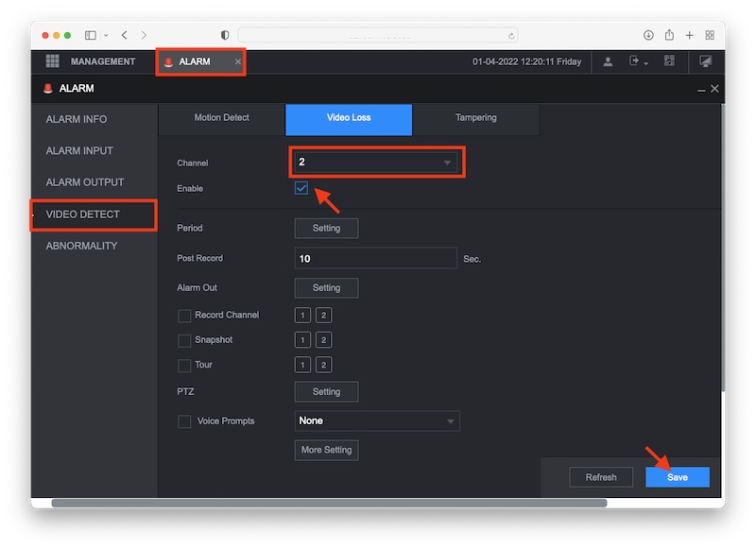
Task: Show Safari tab overview grid
Action: click(x=710, y=35)
